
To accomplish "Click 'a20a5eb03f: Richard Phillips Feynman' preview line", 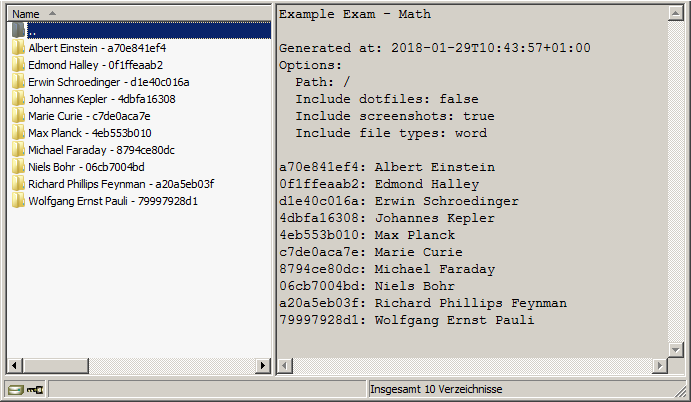I will (x=423, y=303).
